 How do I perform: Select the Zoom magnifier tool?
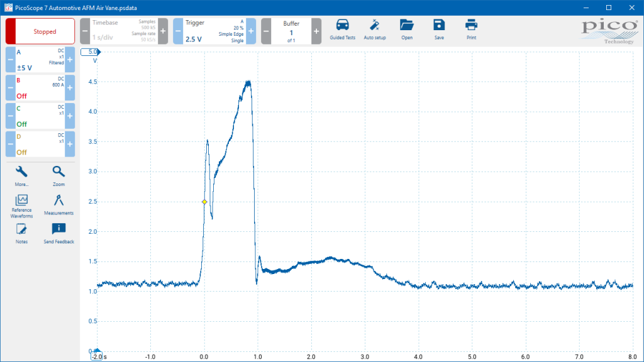pos(58,176)
